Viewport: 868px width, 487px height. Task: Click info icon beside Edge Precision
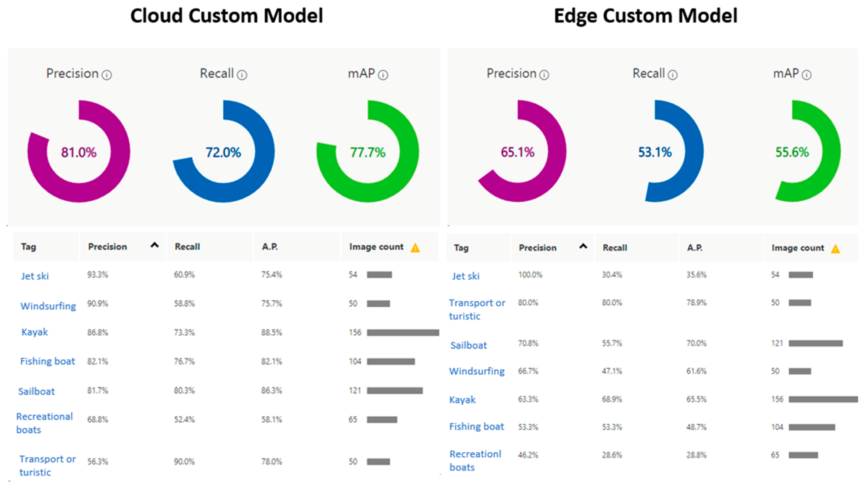coord(544,75)
